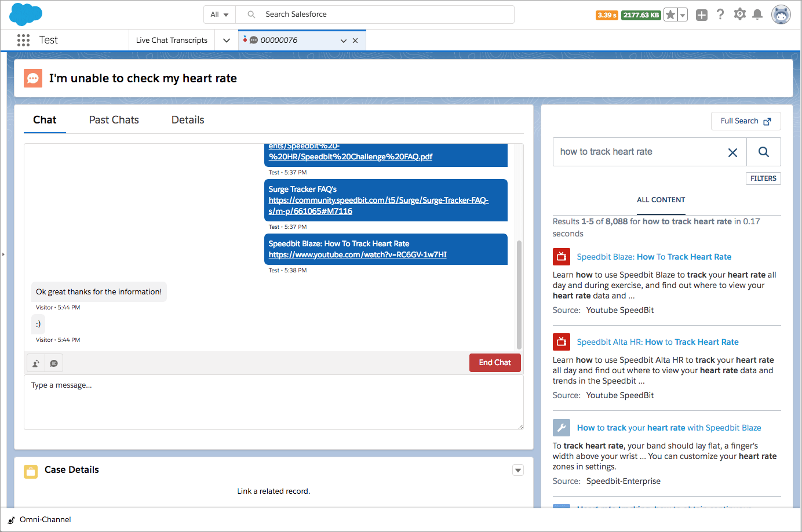
Task: Select the Details tab
Action: coord(187,120)
